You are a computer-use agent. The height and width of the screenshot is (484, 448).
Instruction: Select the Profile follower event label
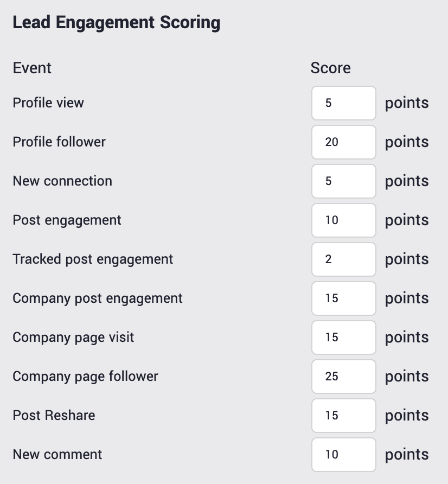59,142
